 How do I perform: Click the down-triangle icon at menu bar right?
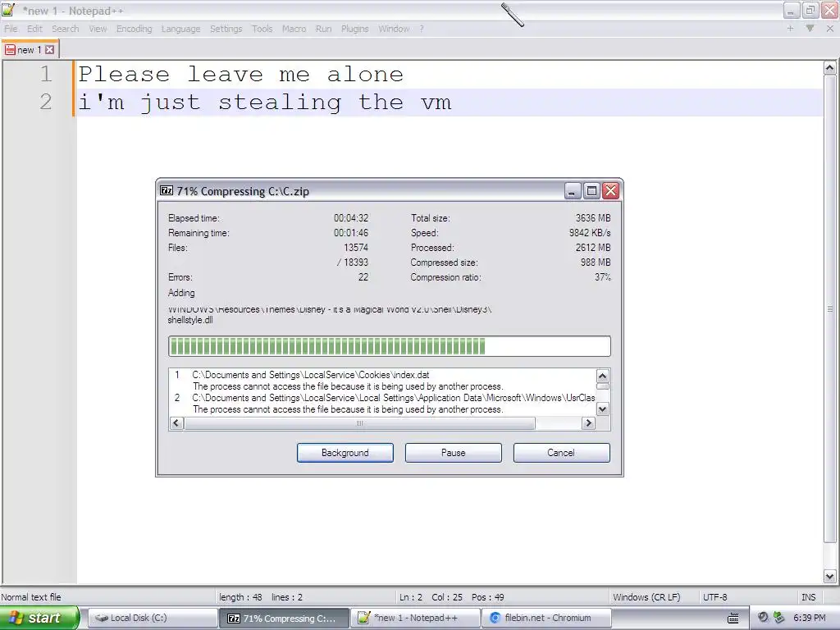810,29
